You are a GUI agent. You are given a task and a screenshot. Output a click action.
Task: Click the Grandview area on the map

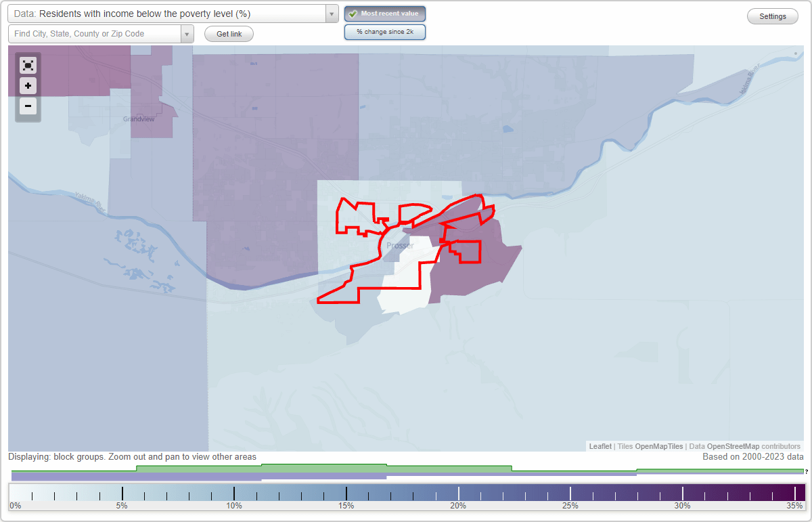[x=137, y=118]
